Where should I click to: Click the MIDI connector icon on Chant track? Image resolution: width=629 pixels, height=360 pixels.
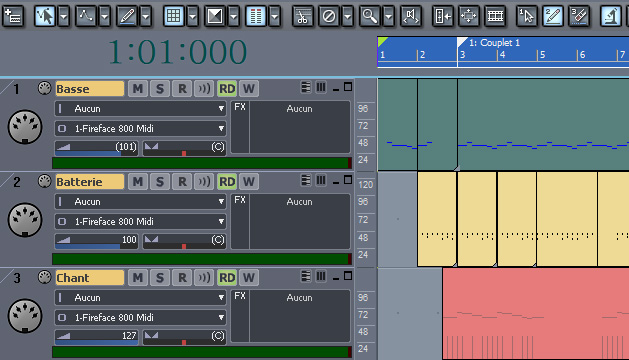[x=25, y=316]
